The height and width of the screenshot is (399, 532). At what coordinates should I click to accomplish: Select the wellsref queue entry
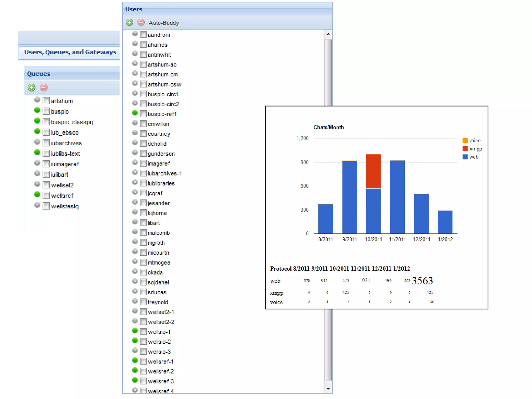[x=62, y=196]
